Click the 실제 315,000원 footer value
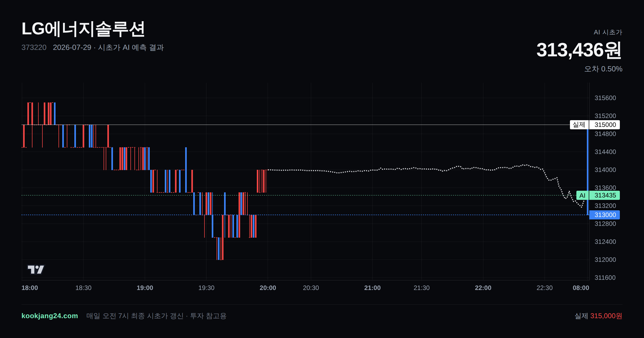644x338 pixels. click(x=598, y=316)
